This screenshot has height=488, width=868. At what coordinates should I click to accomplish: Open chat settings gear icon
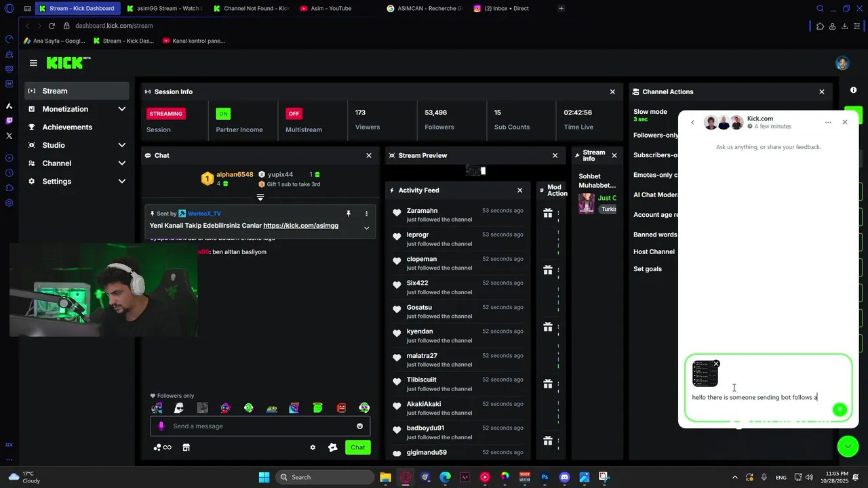(x=313, y=447)
